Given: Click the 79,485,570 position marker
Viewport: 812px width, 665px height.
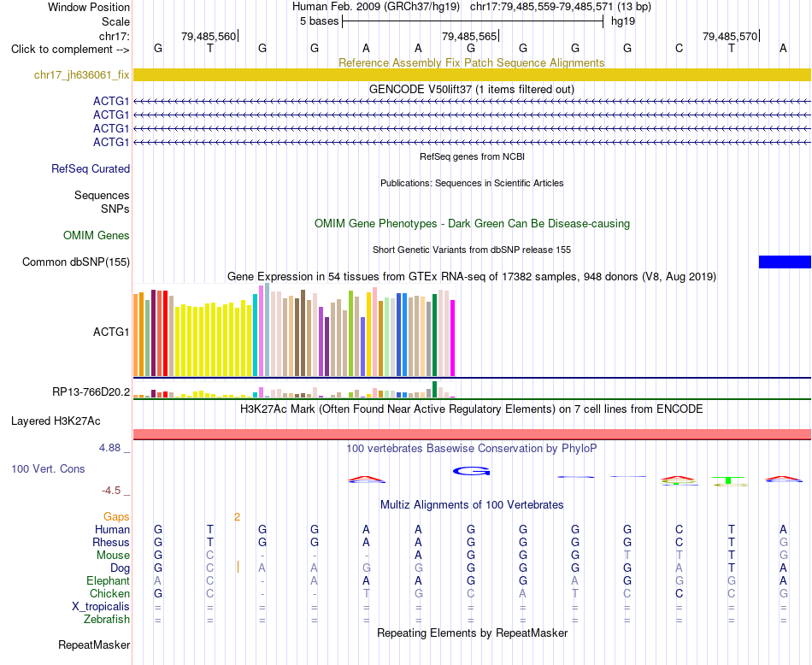Looking at the screenshot, I should [x=730, y=36].
